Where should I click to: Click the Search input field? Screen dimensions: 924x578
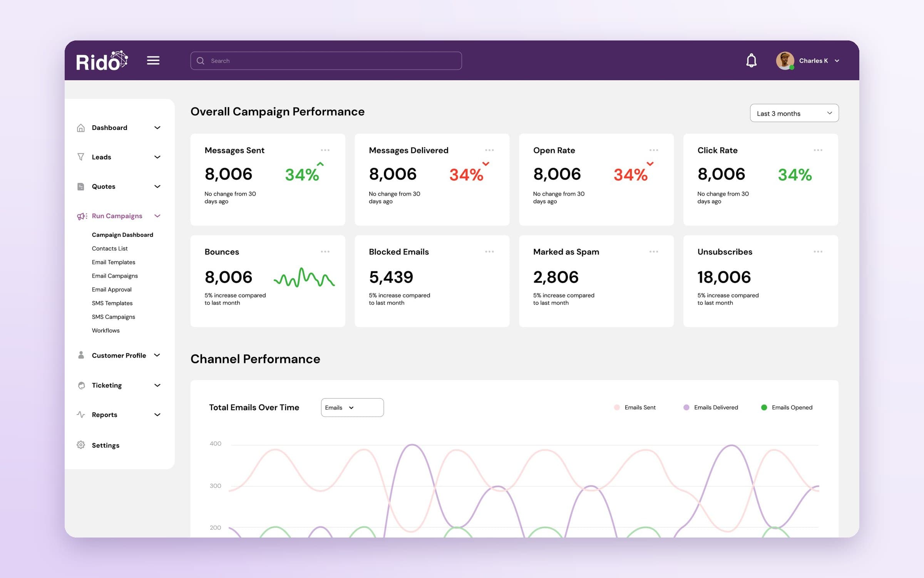tap(326, 61)
